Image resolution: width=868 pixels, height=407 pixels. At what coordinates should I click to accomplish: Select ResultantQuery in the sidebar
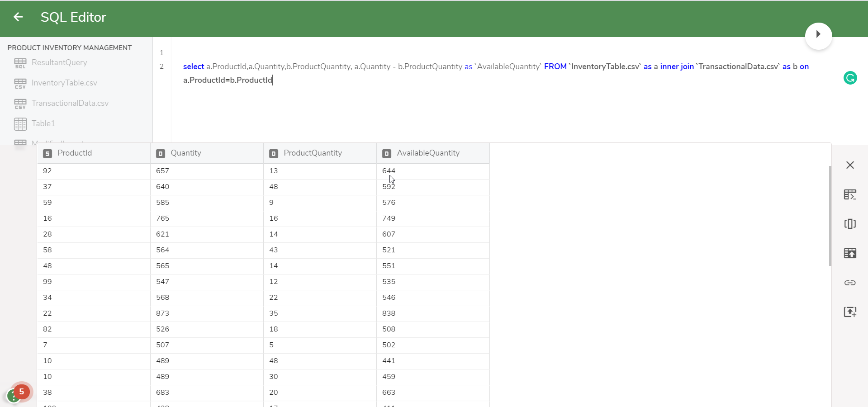58,62
